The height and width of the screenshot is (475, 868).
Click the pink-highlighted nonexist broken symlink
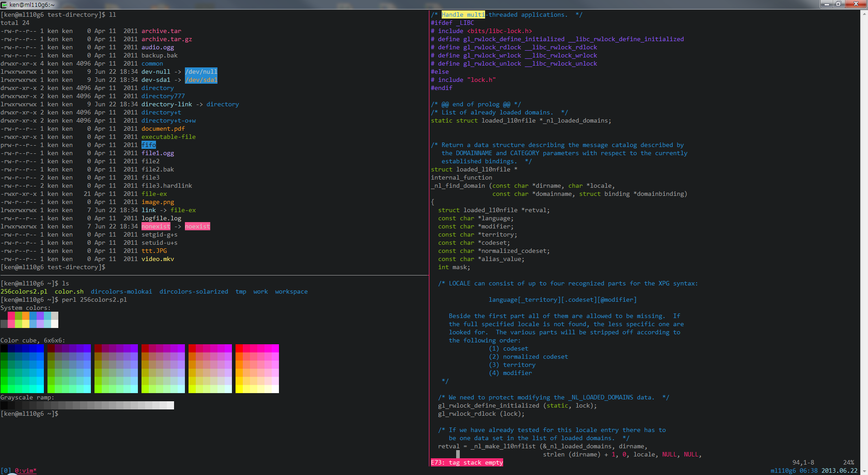pyautogui.click(x=156, y=226)
